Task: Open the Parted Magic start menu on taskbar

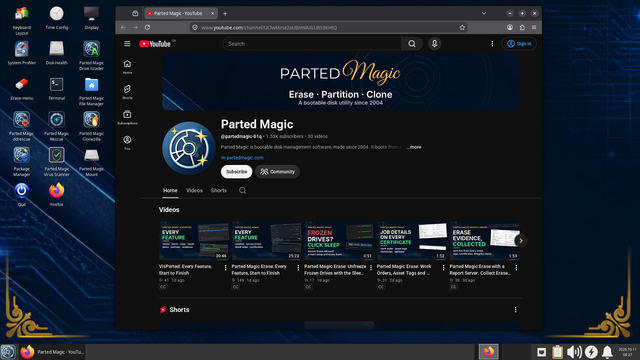Action: coord(8,352)
